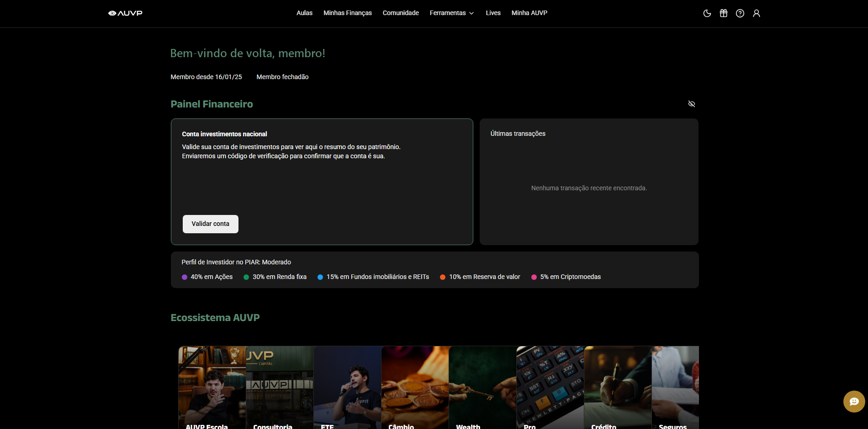Click the Validar conta button

pos(211,224)
